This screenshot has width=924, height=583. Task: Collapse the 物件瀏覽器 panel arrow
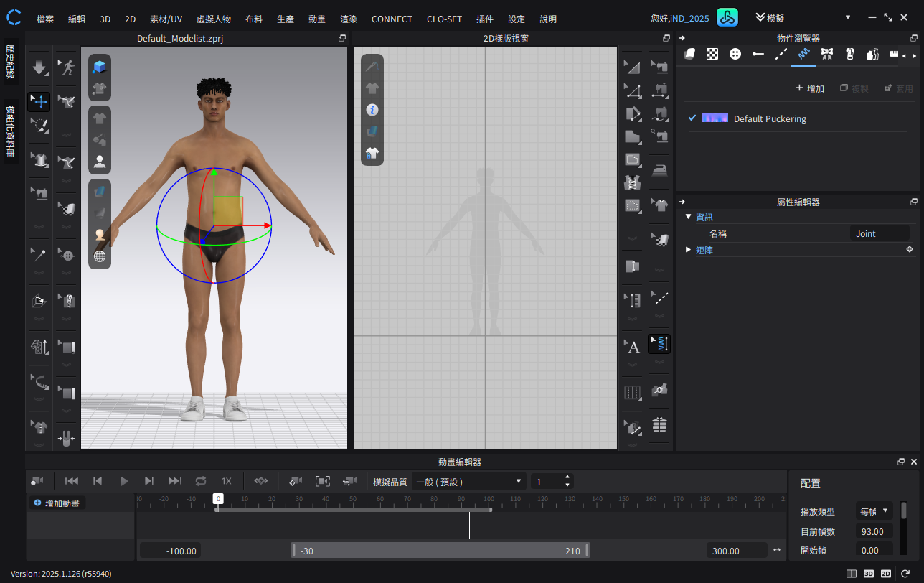tap(682, 38)
